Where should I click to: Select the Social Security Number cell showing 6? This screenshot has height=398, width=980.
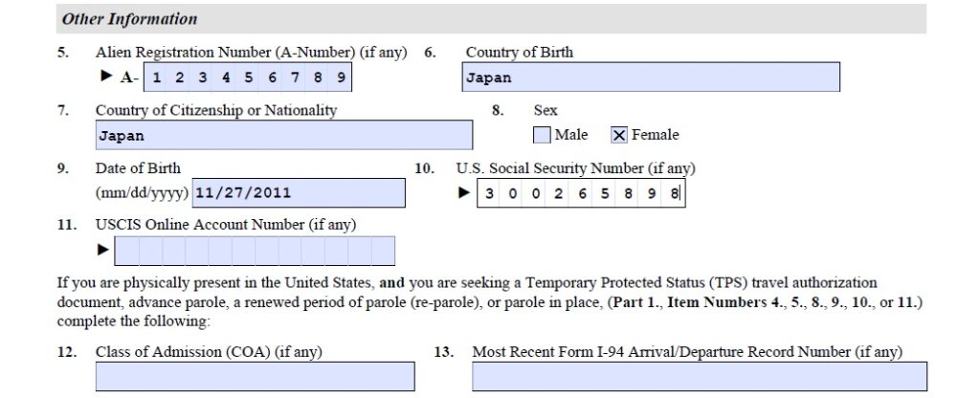[x=582, y=193]
